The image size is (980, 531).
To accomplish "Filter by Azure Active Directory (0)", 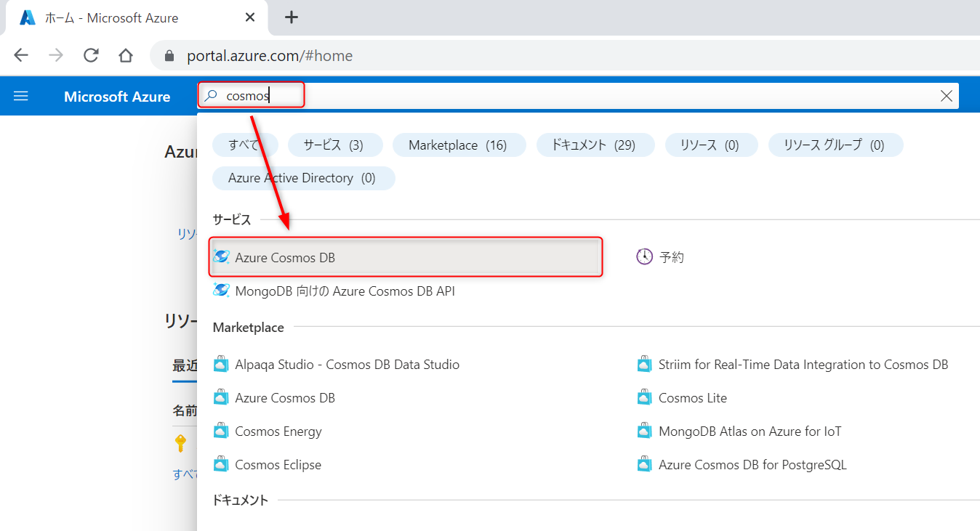I will point(303,177).
